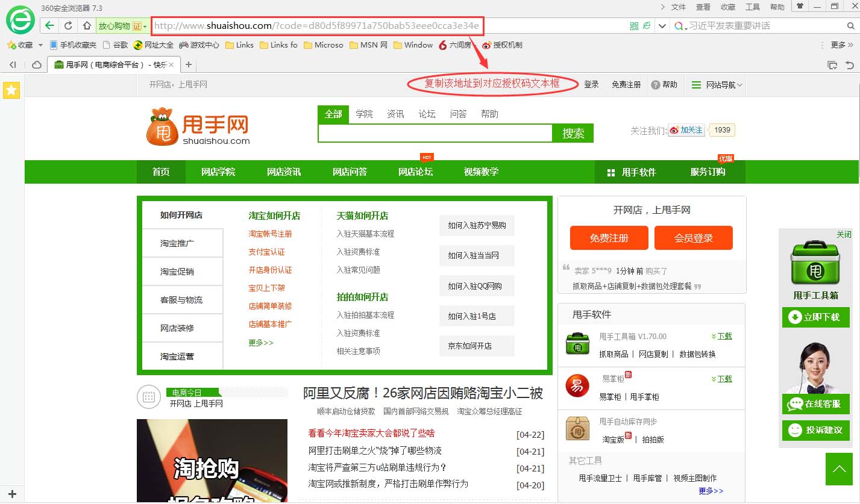The image size is (860, 504).
Task: Reload the page with the refresh icon
Action: [x=68, y=25]
